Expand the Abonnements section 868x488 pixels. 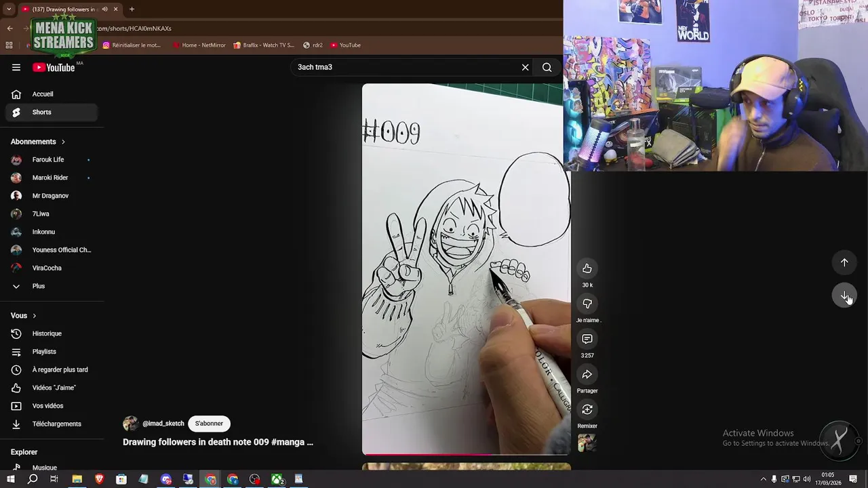coord(38,142)
